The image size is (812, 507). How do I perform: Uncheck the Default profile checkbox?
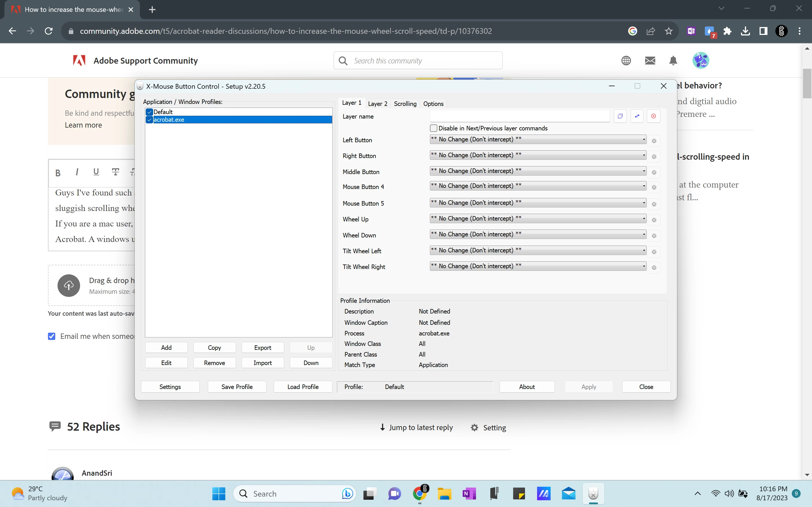click(150, 112)
